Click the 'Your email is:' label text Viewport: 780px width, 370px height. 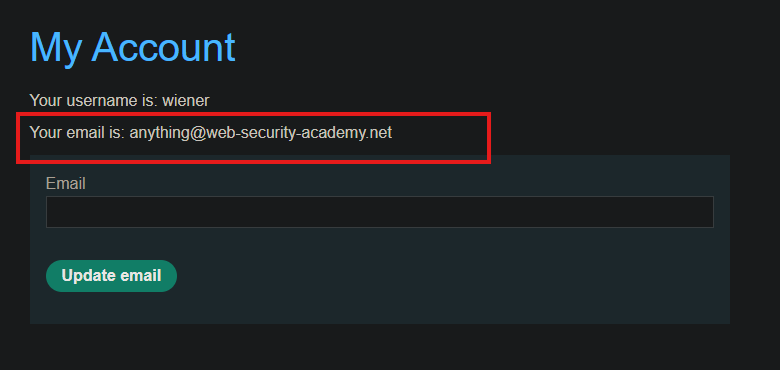point(77,133)
